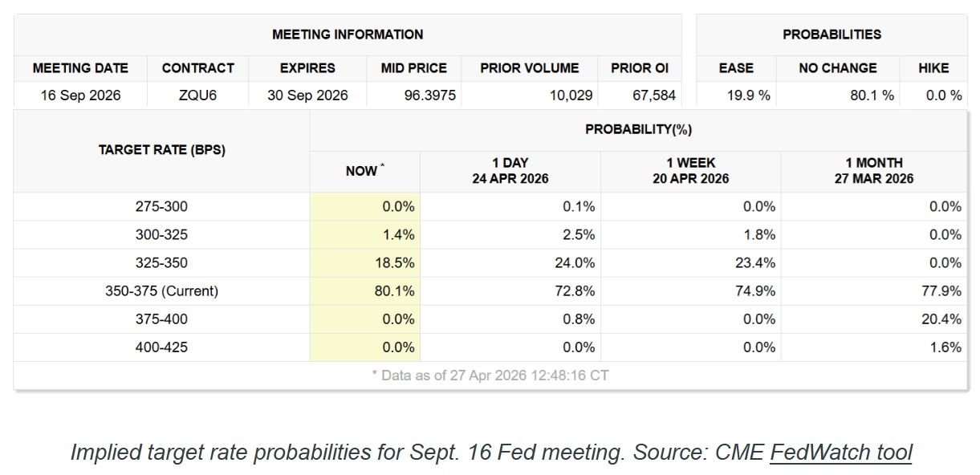Open the FedWatch tool link
Image resolution: width=980 pixels, height=475 pixels.
[840, 453]
